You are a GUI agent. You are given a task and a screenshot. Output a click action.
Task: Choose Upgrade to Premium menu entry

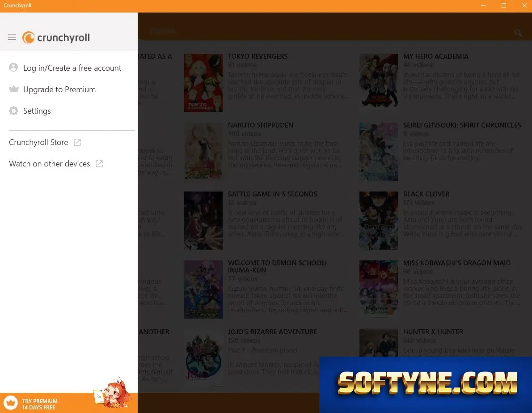click(59, 89)
